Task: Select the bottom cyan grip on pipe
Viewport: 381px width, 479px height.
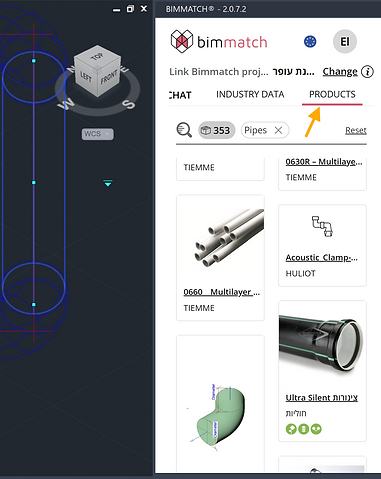Action: (x=33, y=304)
